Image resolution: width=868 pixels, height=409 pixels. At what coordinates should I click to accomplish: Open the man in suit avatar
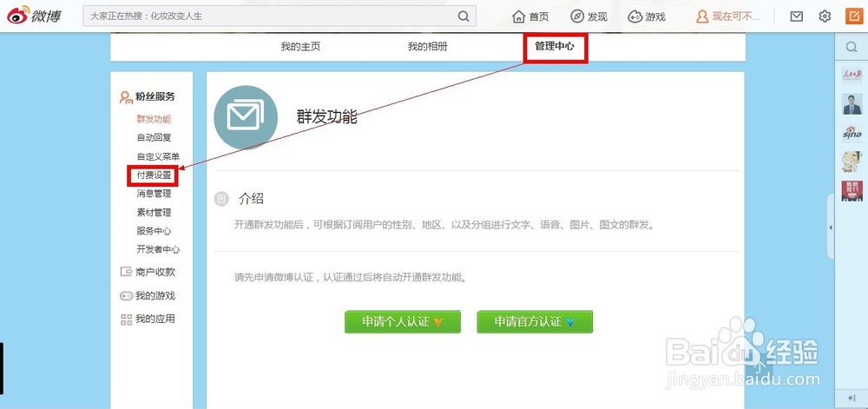[852, 104]
